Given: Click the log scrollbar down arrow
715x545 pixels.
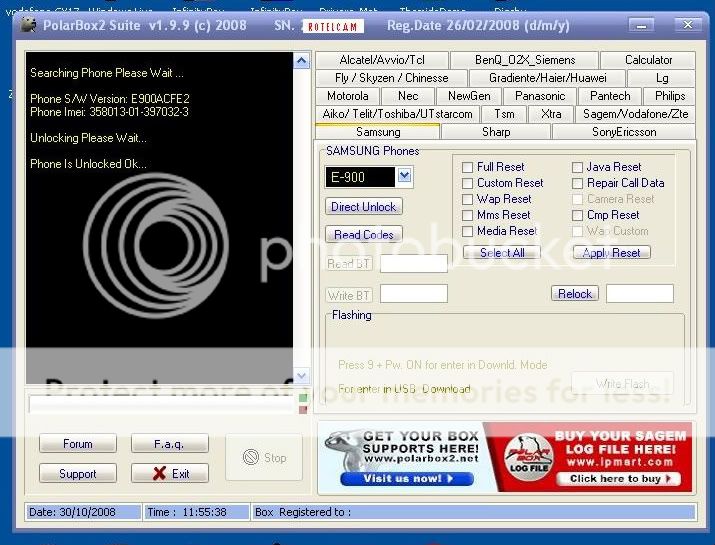Looking at the screenshot, I should 301,376.
